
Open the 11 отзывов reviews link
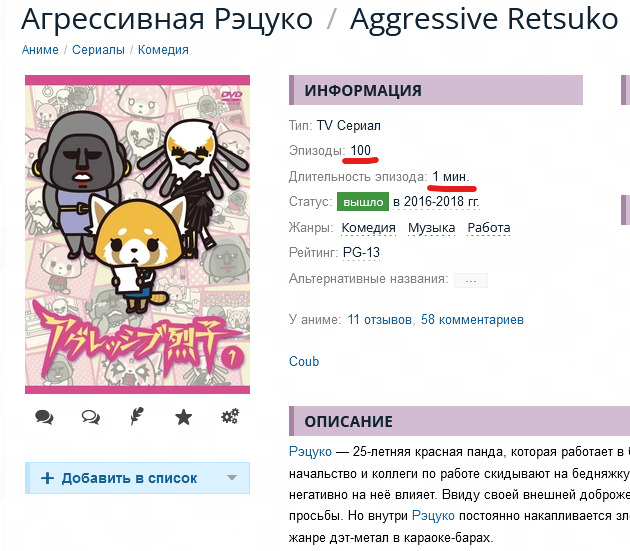(380, 320)
